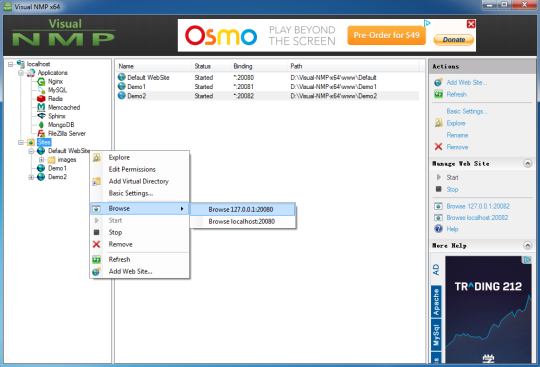Collapse the Sites tree node
This screenshot has height=367, width=540.
pyautogui.click(x=21, y=143)
